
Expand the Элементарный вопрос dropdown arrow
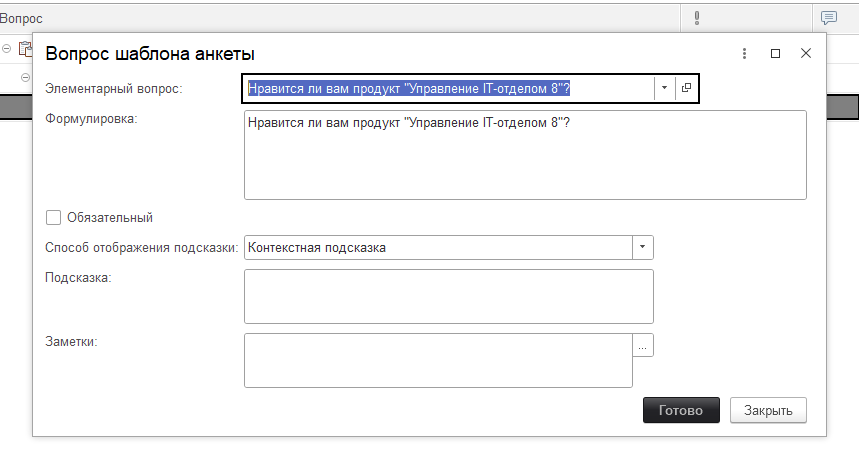pos(664,89)
